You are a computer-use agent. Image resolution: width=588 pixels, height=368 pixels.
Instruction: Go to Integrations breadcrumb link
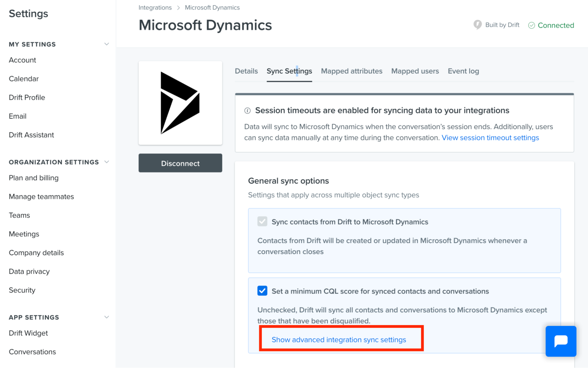pyautogui.click(x=155, y=8)
